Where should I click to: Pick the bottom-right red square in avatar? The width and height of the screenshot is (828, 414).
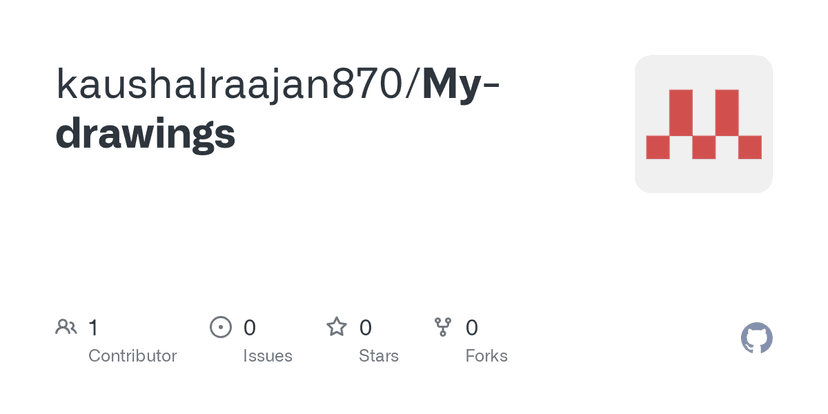pos(750,147)
